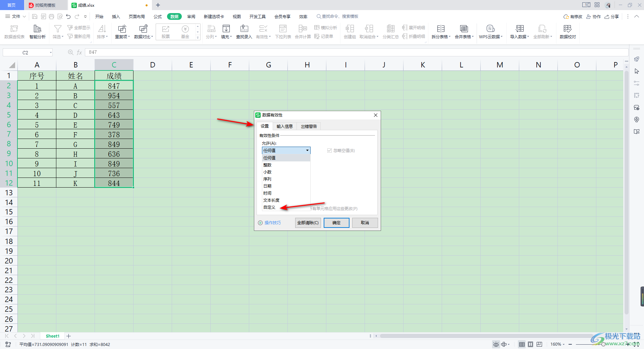Open the 允许 allow dropdown in dialog
This screenshot has height=349, width=644.
point(286,150)
